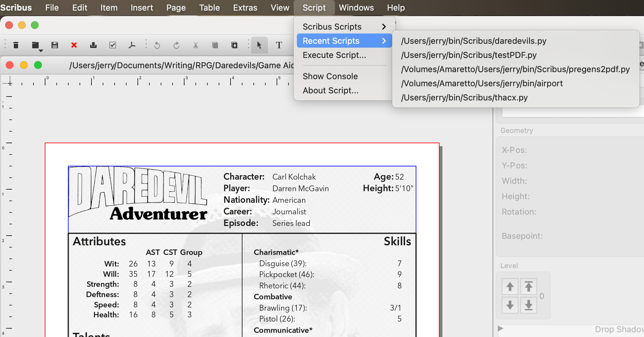The image size is (644, 337).
Task: Open the dropdown arrow beside Open folder
Action: point(41,51)
